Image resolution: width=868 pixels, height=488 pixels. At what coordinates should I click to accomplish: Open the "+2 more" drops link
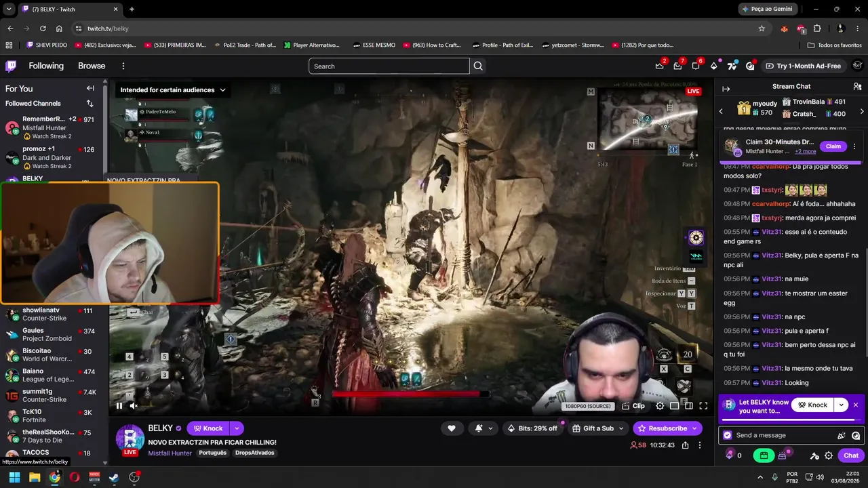pos(806,151)
